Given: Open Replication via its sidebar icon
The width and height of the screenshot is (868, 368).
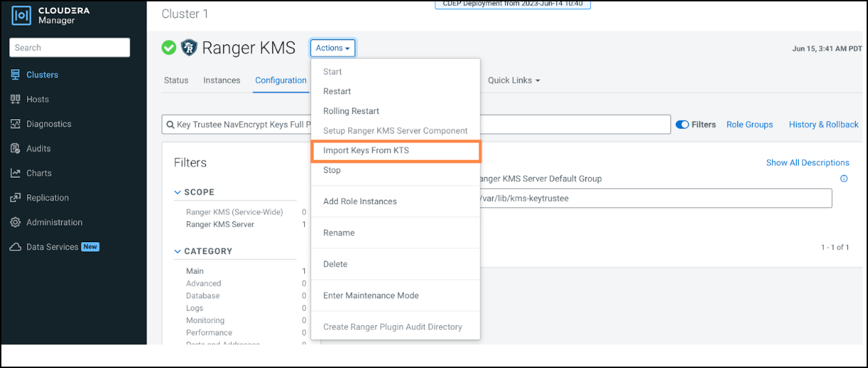Looking at the screenshot, I should (15, 198).
